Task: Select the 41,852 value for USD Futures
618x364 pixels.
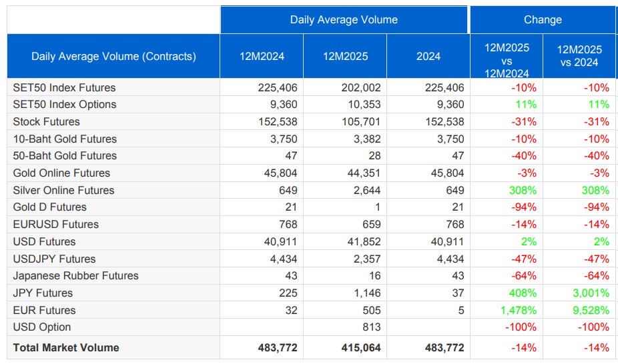Action: click(364, 242)
